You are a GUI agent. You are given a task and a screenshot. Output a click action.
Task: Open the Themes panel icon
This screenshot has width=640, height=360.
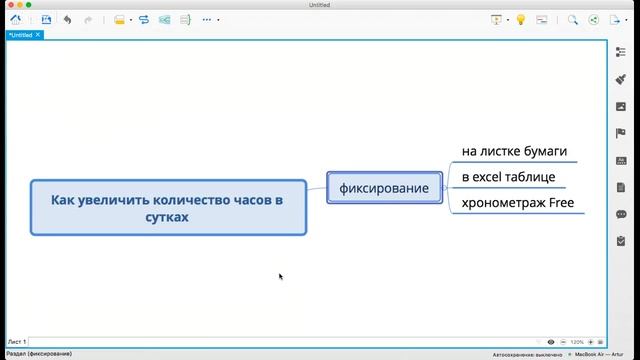[x=621, y=161]
